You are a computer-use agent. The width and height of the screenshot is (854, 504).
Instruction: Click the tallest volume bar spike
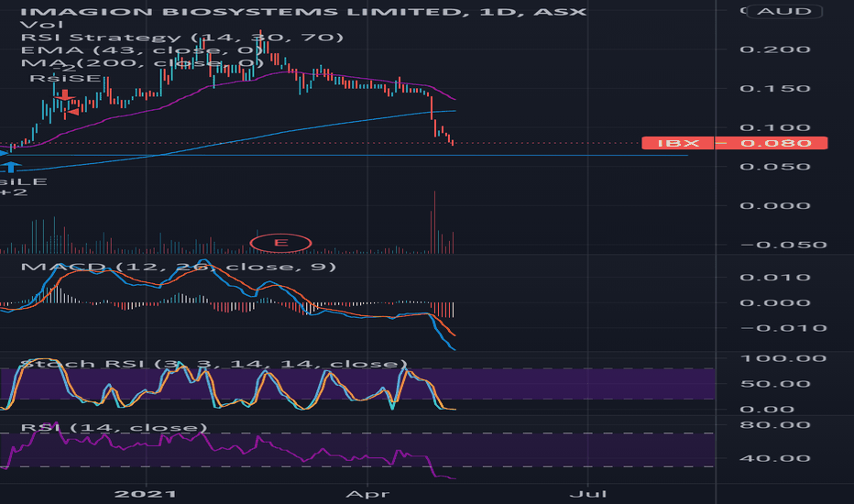coord(434,223)
